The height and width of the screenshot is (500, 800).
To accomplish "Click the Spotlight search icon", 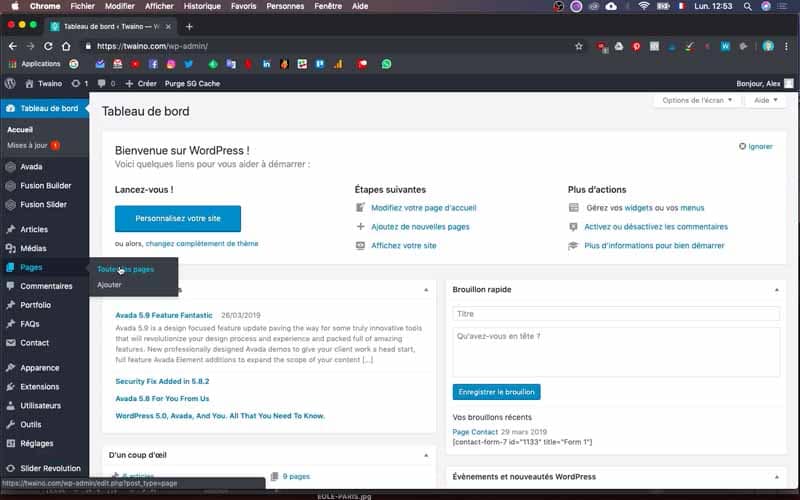I will click(747, 6).
